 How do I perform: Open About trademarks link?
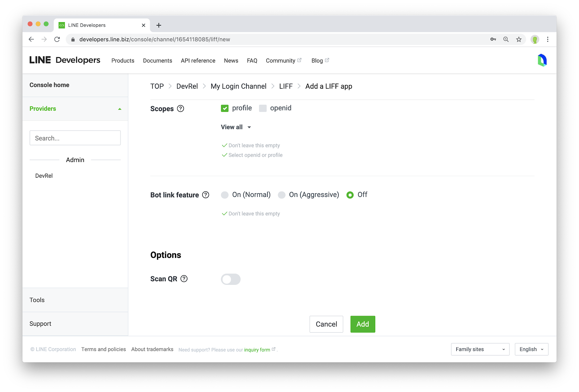(x=152, y=349)
